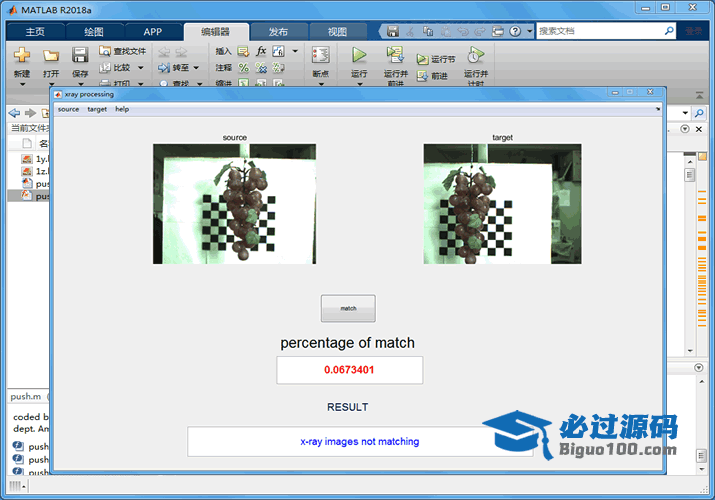The image size is (715, 500).
Task: Click the 前进 (Advance) button
Action: (432, 76)
